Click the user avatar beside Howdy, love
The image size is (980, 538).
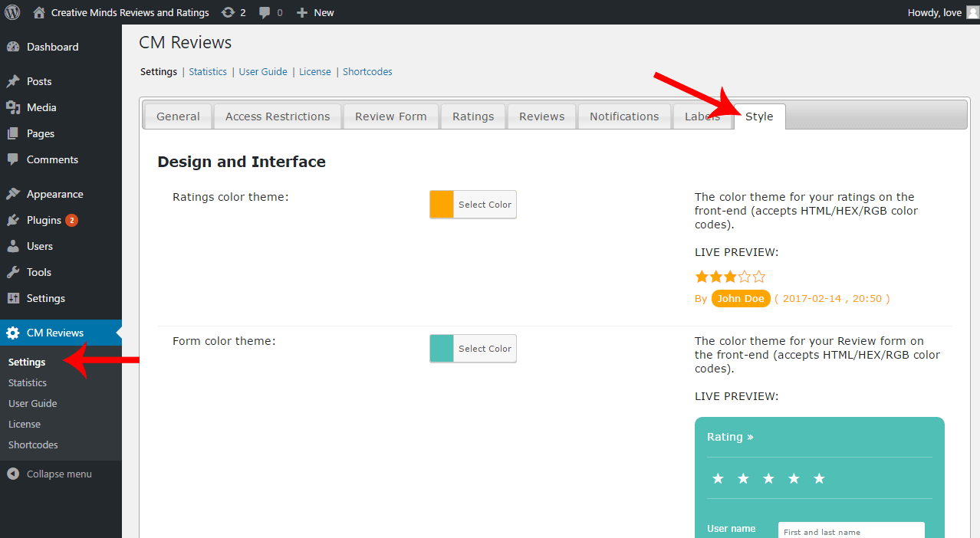(972, 12)
